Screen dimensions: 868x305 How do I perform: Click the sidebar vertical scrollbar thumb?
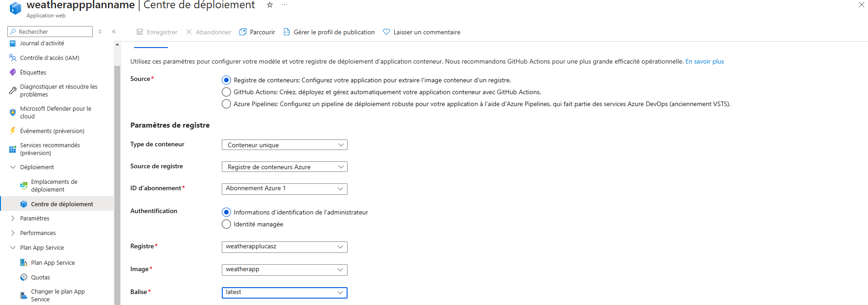click(117, 185)
